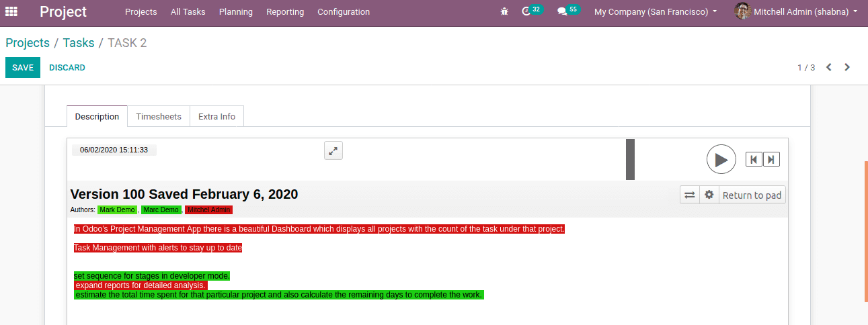Click the 'estimate the total time spent' line

click(279, 295)
